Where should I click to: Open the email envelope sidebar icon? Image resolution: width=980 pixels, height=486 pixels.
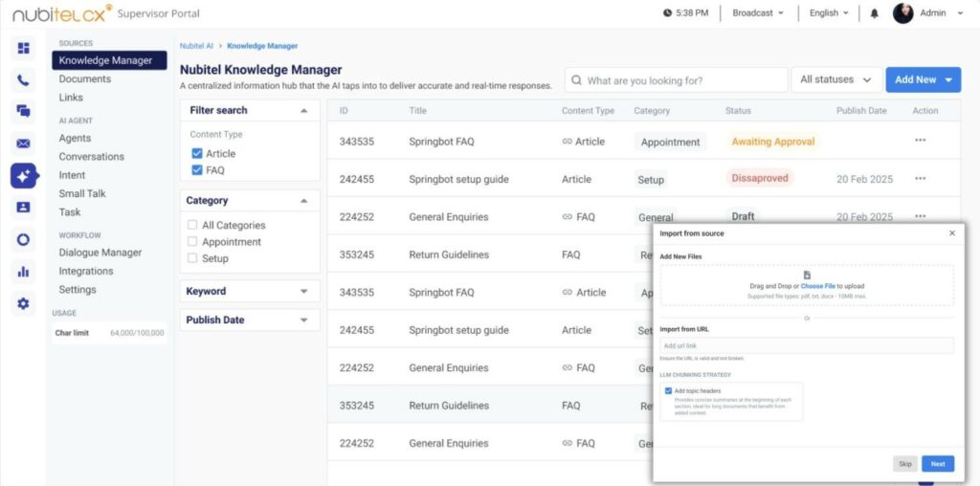click(x=23, y=144)
